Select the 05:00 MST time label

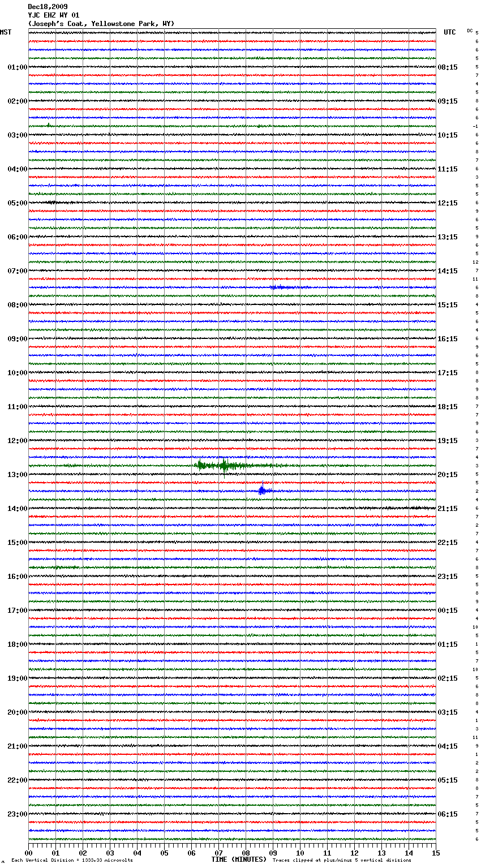point(17,203)
